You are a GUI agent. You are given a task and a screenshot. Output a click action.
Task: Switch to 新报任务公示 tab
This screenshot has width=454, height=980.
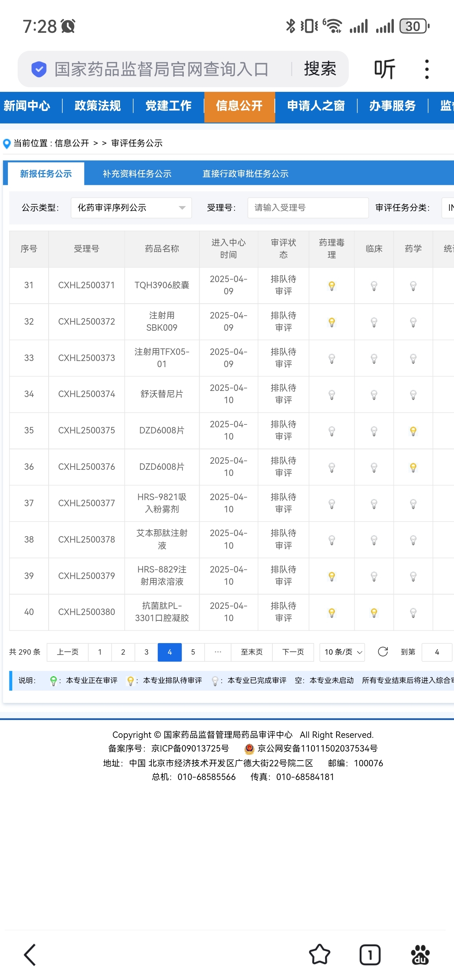click(46, 174)
